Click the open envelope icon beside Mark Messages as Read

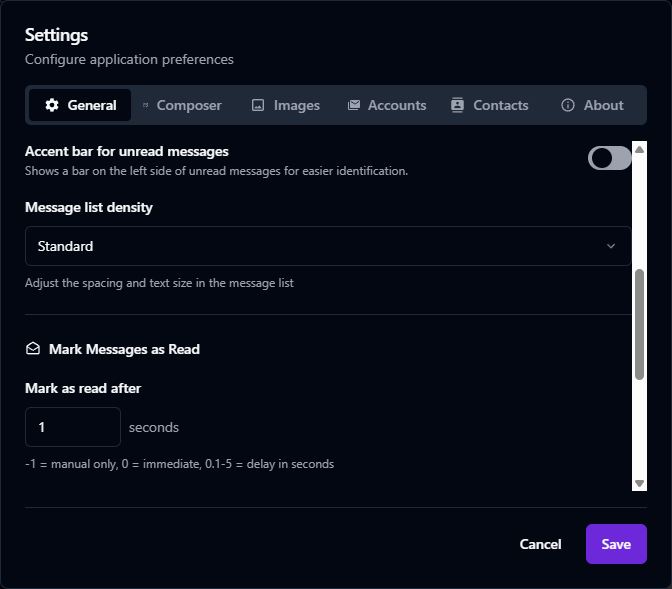(x=33, y=349)
